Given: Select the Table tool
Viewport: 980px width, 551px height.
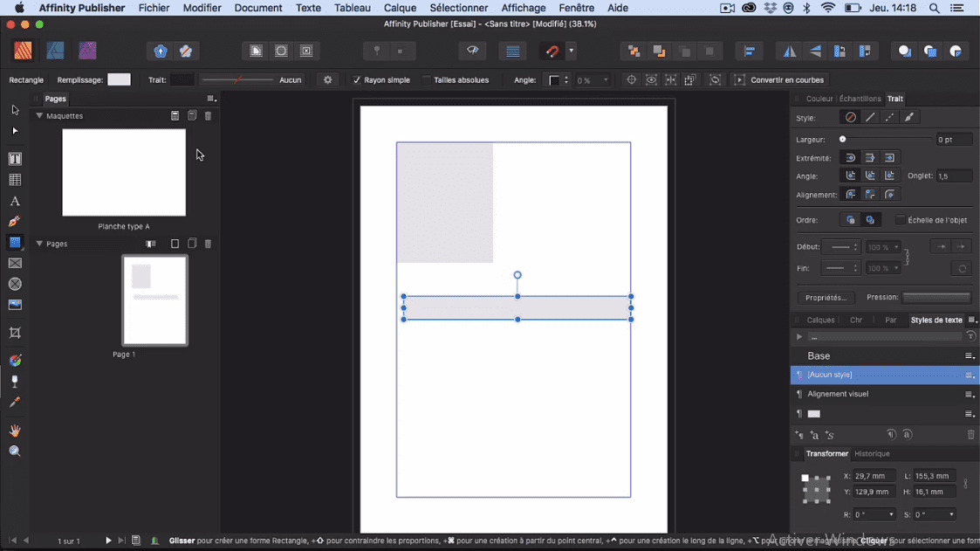Looking at the screenshot, I should click(x=14, y=179).
